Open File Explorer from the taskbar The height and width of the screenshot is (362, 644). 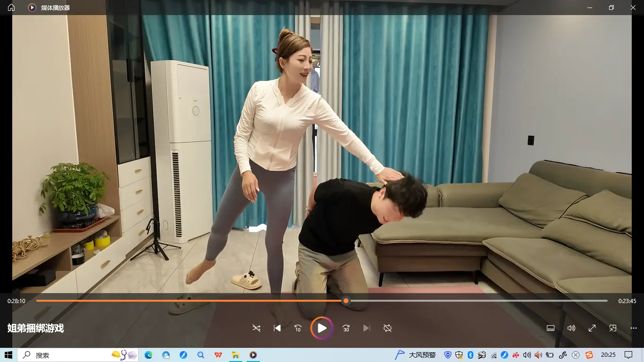point(236,355)
